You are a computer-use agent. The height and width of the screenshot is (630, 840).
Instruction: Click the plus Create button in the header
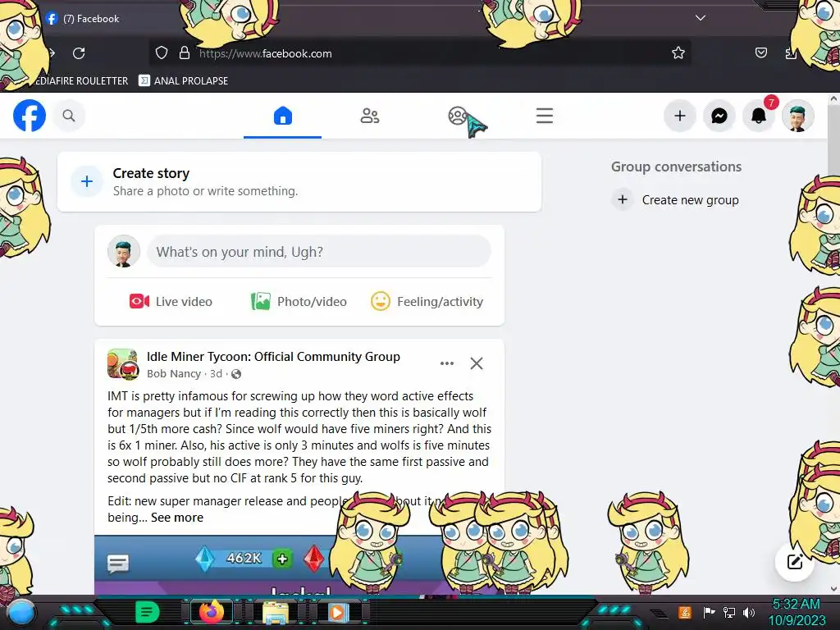[x=680, y=116]
